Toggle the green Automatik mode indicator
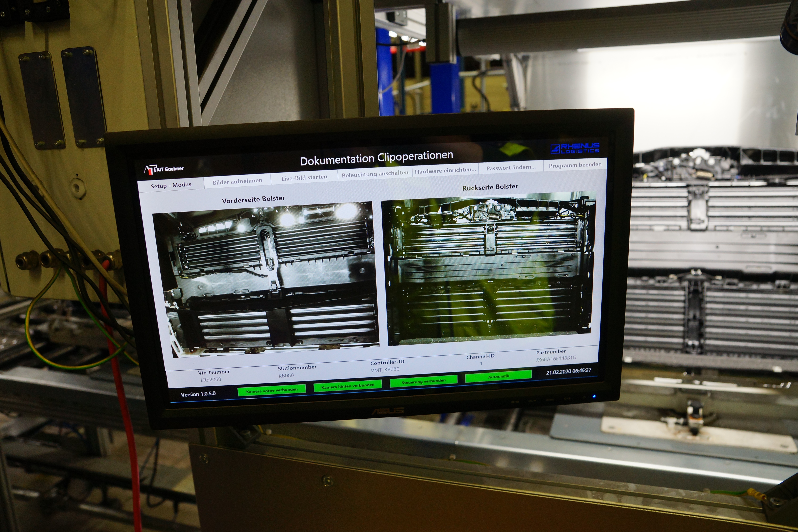This screenshot has width=798, height=532. coord(498,376)
